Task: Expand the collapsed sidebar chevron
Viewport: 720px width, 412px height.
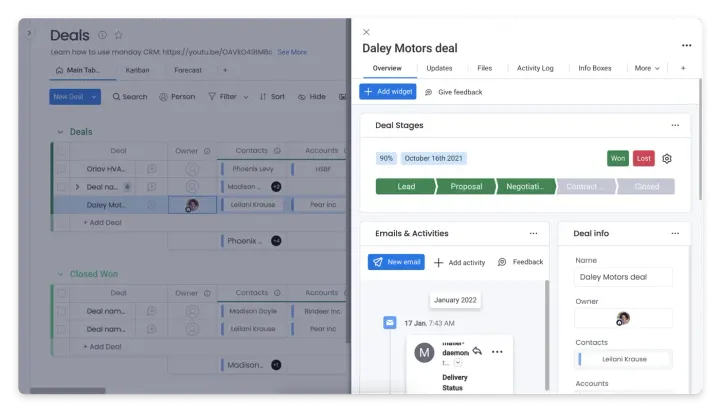Action: point(29,33)
